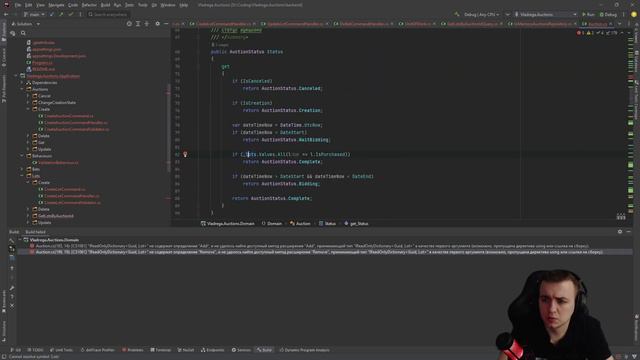Image resolution: width=640 pixels, height=360 pixels.
Task: Open the main branch dropdown
Action: pos(34,14)
